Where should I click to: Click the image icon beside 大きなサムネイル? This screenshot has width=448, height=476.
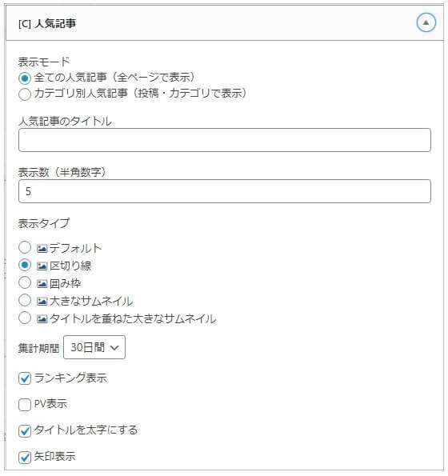42,302
